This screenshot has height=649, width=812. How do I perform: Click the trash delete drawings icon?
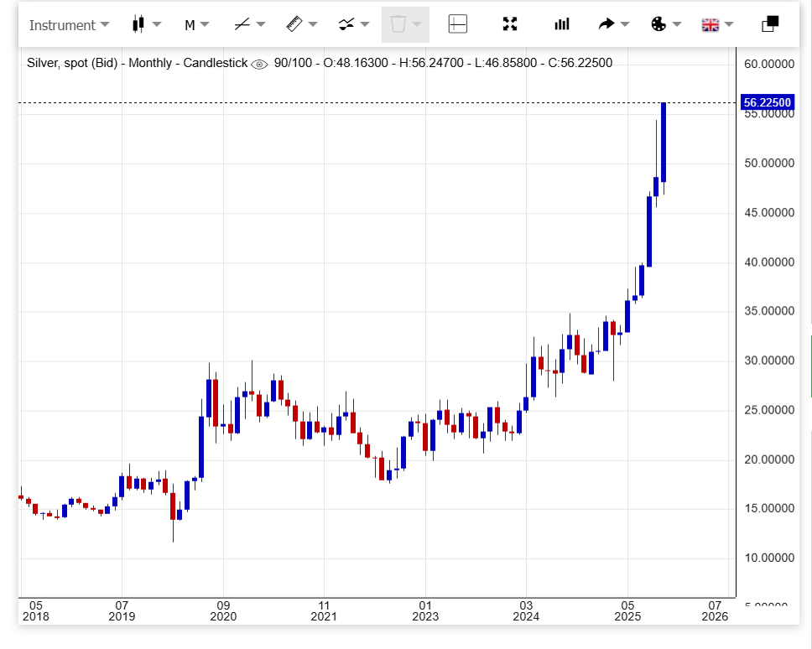coord(398,24)
